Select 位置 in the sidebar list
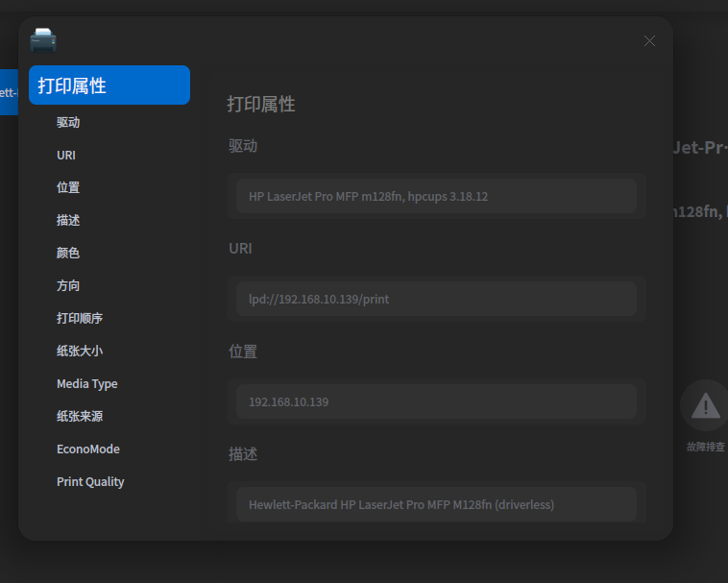Screen dimensions: 728x583 [x=68, y=187]
